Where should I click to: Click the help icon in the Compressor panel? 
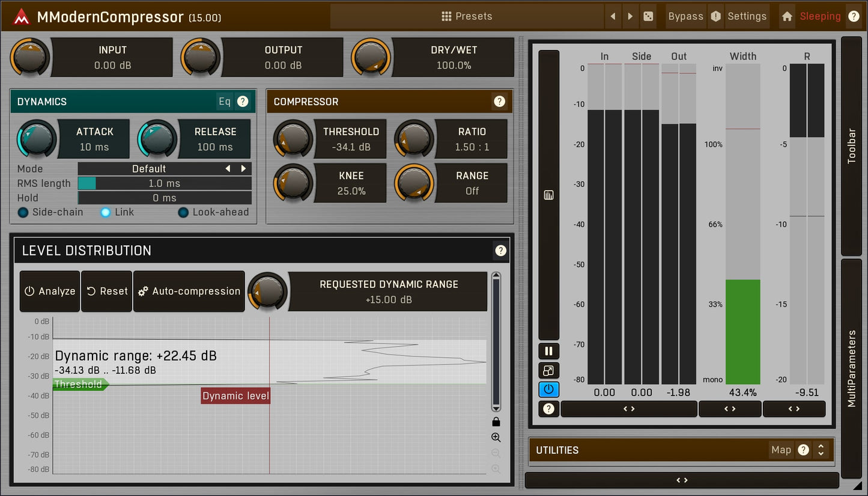[x=499, y=101]
